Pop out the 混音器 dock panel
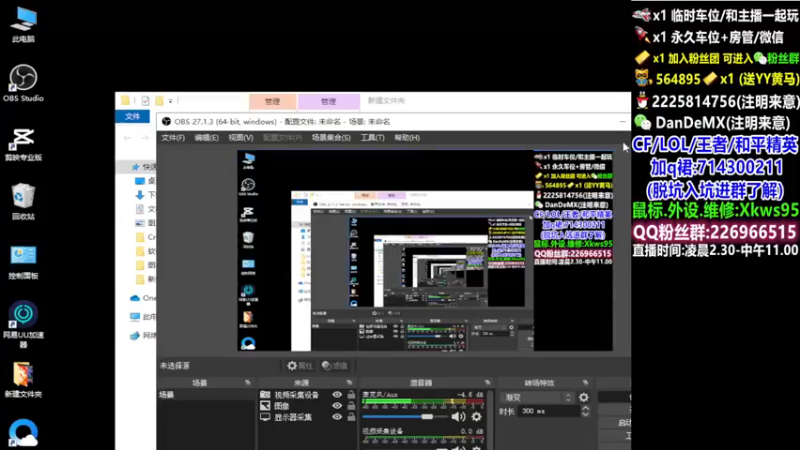The height and width of the screenshot is (450, 800). (x=488, y=382)
